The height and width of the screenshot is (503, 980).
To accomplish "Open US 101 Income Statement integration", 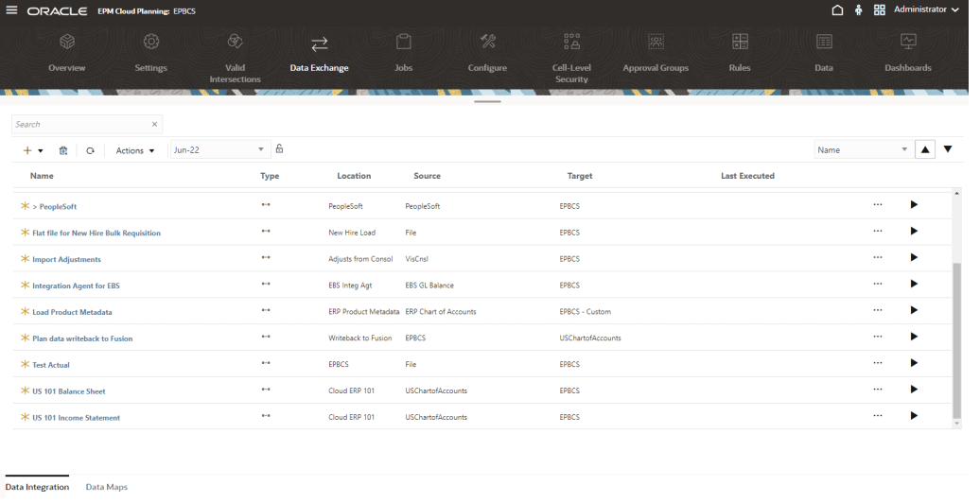I will (x=76, y=417).
